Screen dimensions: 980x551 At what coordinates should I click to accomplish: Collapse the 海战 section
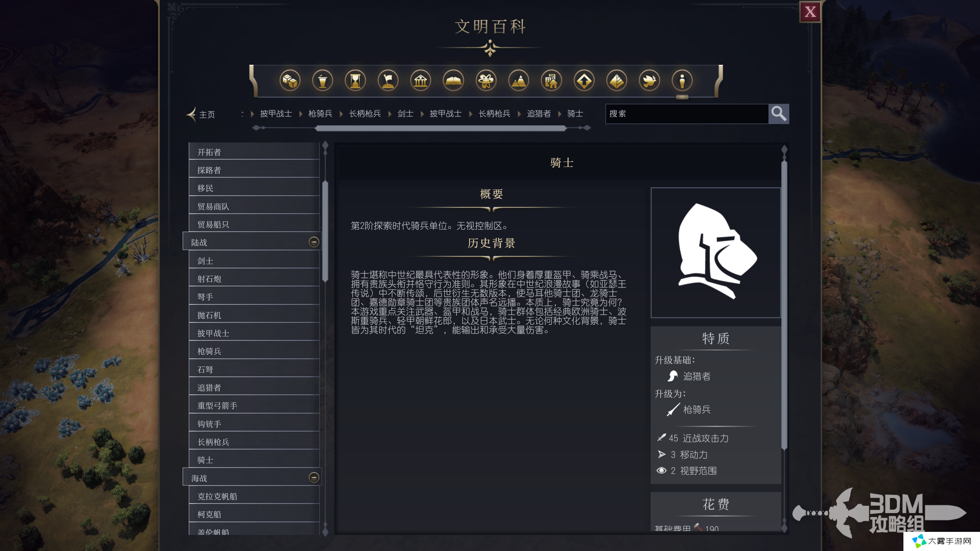pyautogui.click(x=314, y=477)
